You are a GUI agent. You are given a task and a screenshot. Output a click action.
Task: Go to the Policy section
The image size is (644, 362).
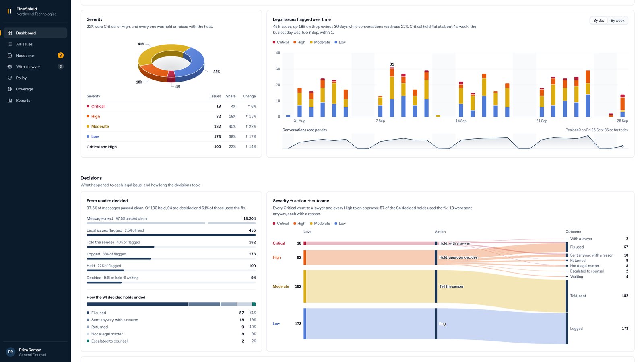[35, 78]
